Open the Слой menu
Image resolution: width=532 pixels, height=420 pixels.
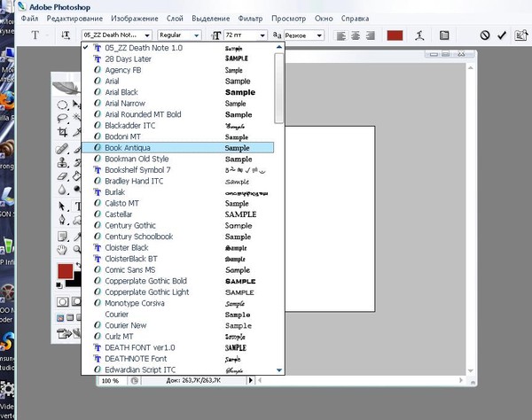pyautogui.click(x=175, y=19)
